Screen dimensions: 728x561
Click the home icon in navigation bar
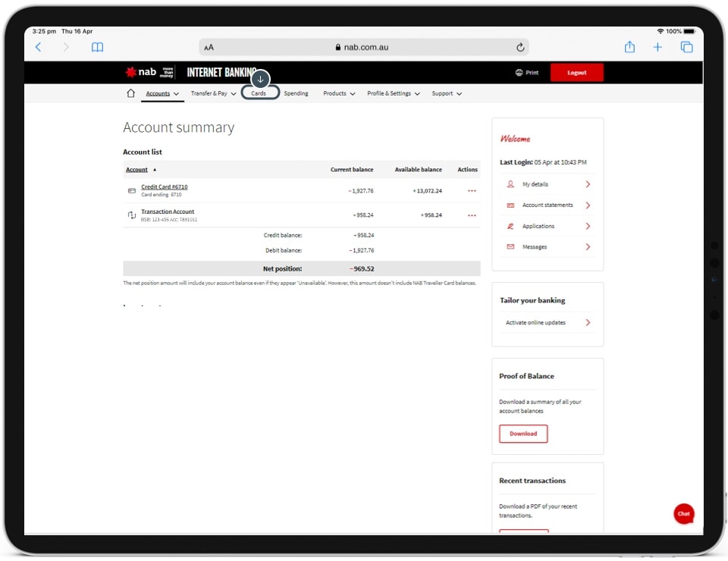tap(130, 94)
